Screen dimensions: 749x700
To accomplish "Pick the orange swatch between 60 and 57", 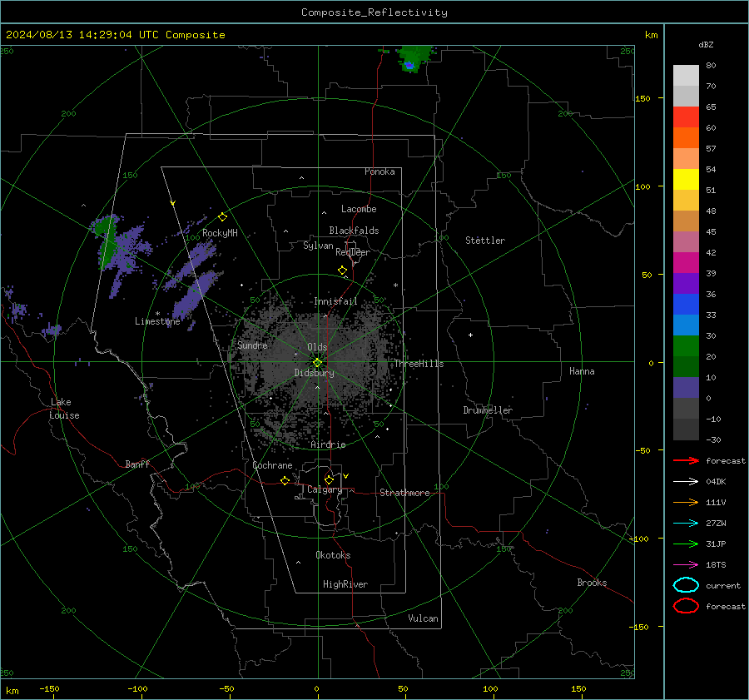I will (686, 138).
